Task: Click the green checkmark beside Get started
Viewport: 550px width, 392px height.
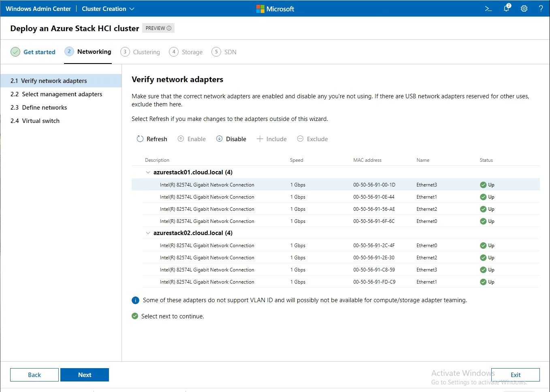Action: (x=15, y=52)
